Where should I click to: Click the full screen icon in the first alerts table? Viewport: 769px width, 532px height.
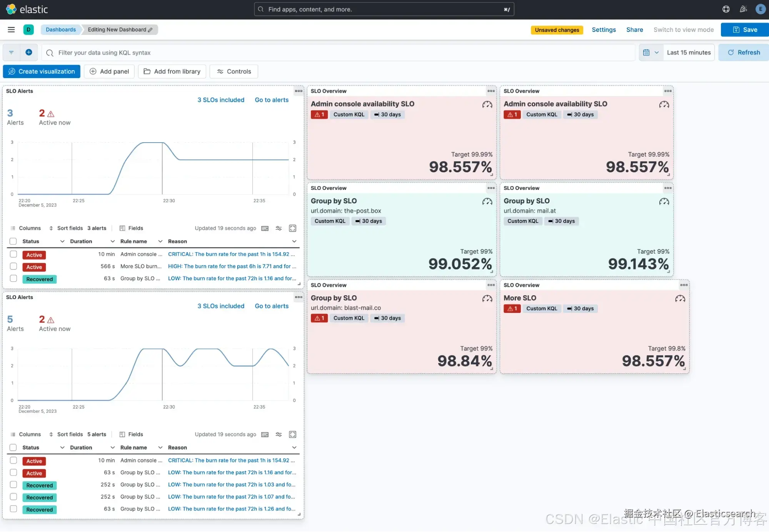[x=292, y=228]
